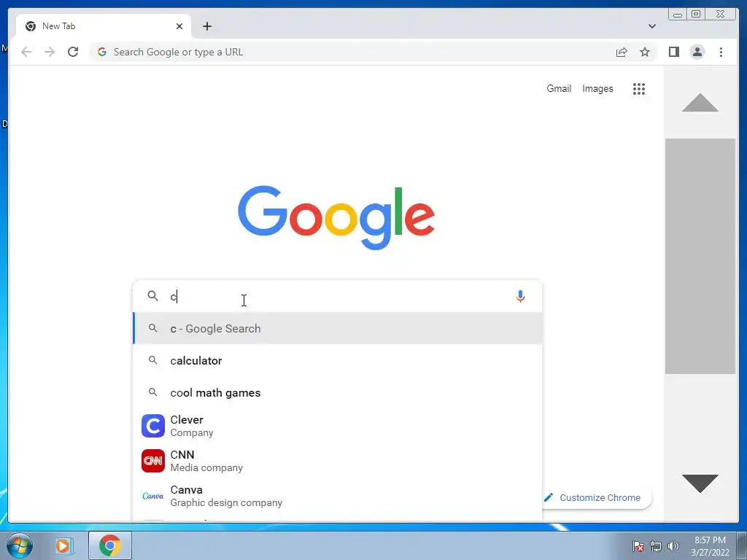Click the scrollbar up arrow
Viewport: 747px width, 560px height.
[x=700, y=102]
